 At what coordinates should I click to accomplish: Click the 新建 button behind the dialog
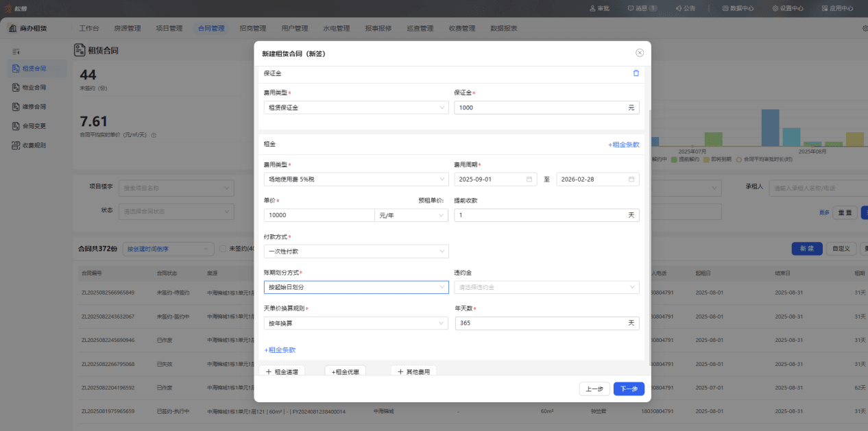[807, 249]
